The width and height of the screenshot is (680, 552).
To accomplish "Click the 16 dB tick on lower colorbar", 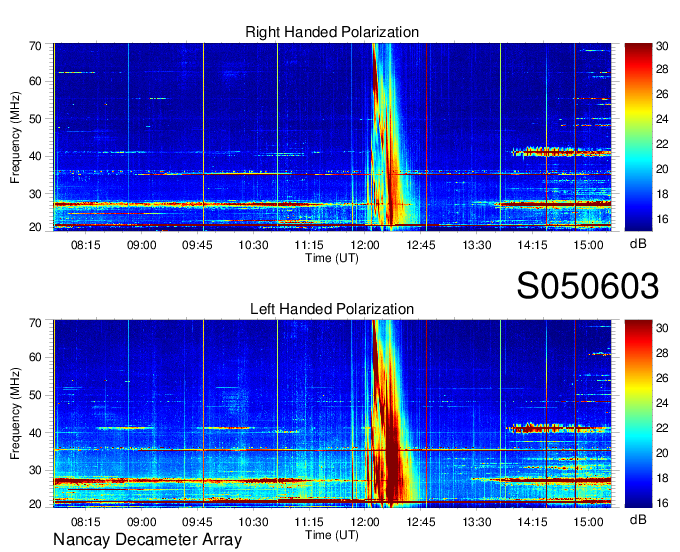I will point(662,503).
